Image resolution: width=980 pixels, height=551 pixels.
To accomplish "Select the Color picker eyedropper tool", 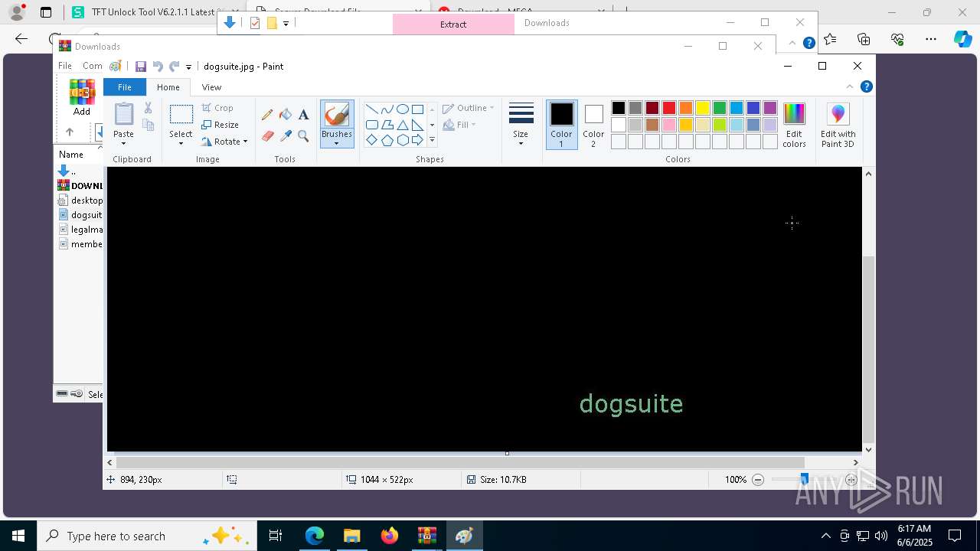I will [286, 136].
